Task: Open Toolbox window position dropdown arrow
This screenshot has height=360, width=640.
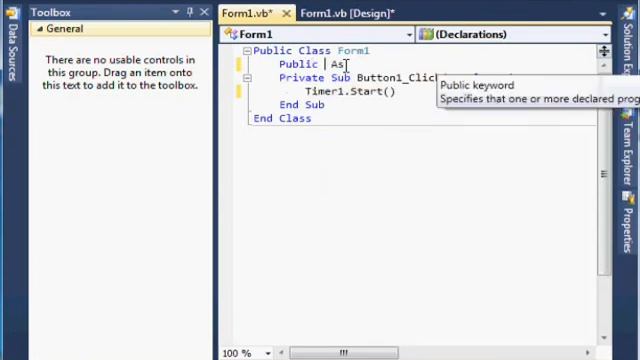Action: point(176,12)
